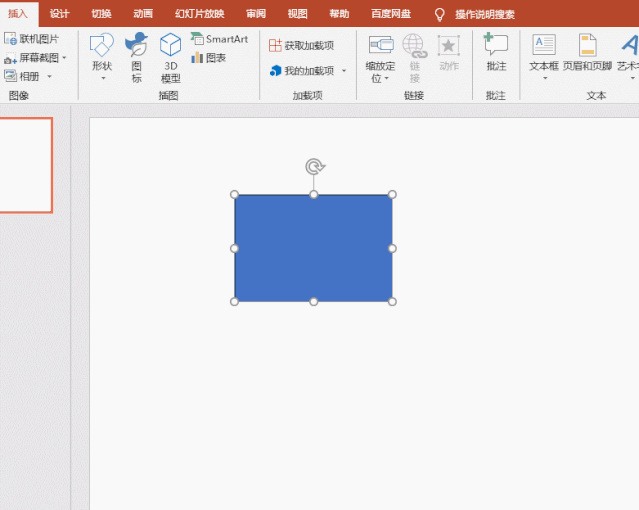Expand the 缩放定位 zoom dropdown
The height and width of the screenshot is (510, 639).
tap(386, 78)
